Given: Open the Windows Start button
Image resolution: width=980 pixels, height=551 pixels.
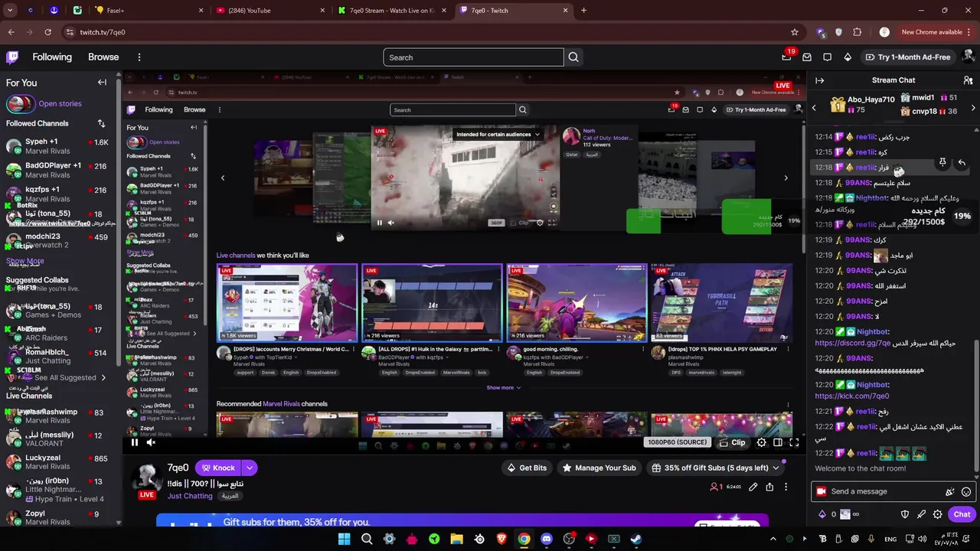Looking at the screenshot, I should [344, 539].
